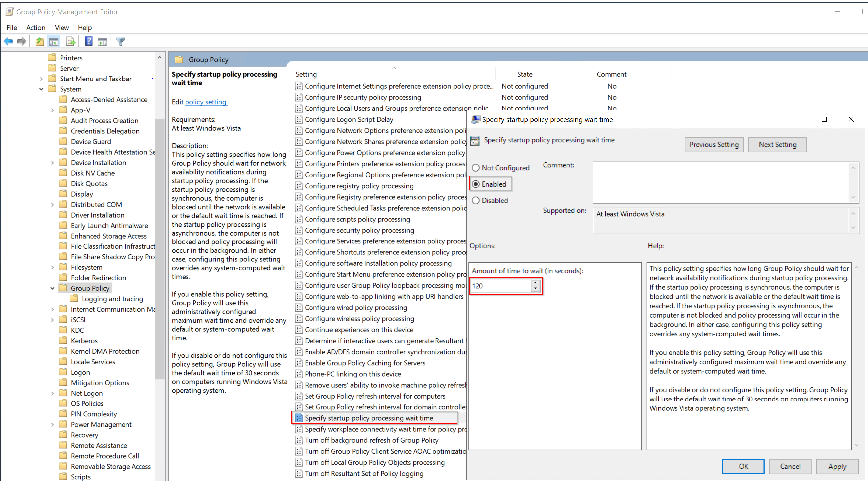The height and width of the screenshot is (481, 868).
Task: Select the Disabled radio button
Action: click(x=475, y=200)
